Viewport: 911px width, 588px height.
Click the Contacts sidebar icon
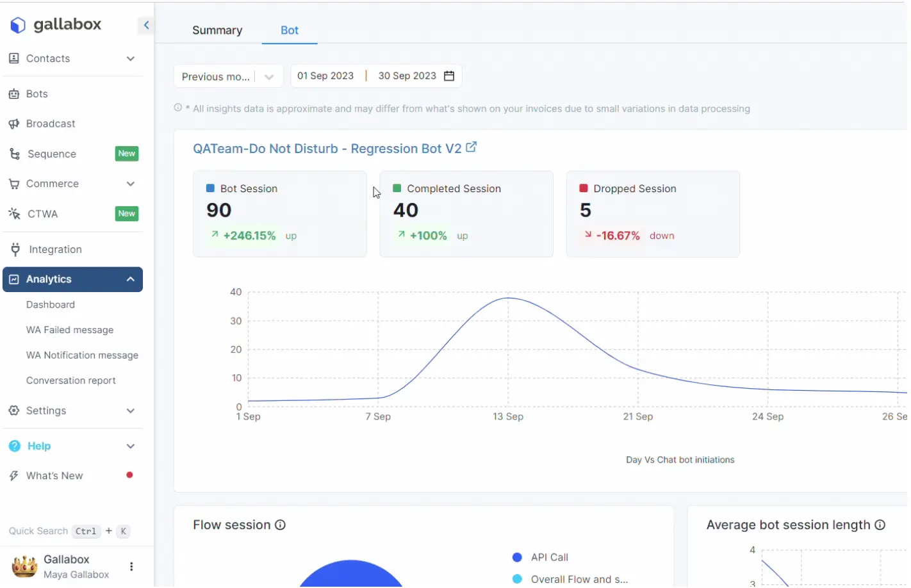(x=14, y=58)
